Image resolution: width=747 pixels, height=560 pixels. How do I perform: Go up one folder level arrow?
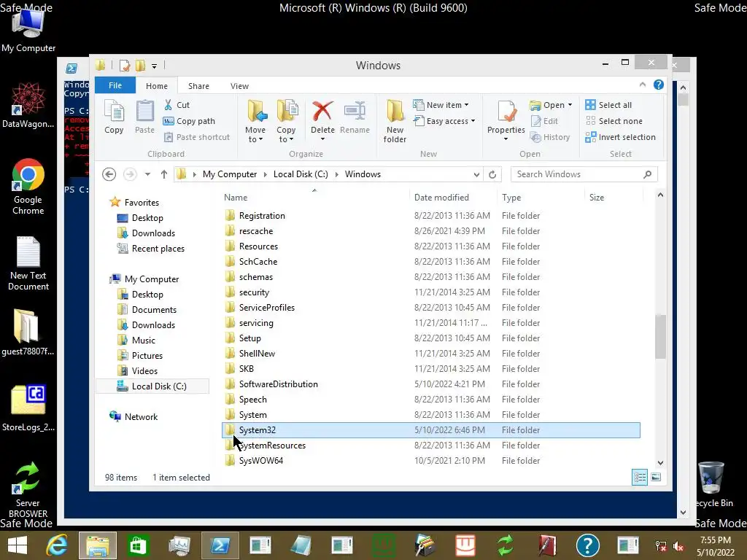point(164,174)
